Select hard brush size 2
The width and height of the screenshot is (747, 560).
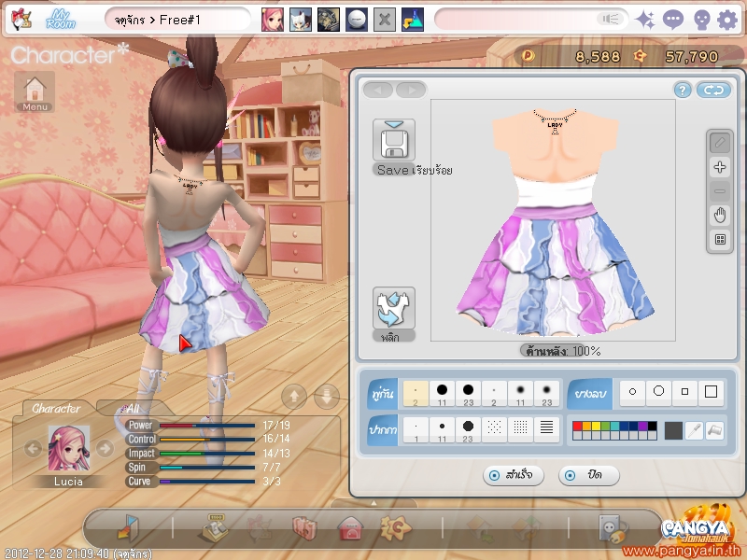click(x=416, y=394)
